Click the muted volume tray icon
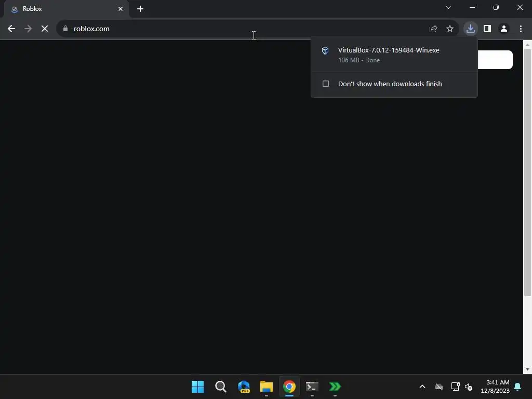Viewport: 532px width, 399px height. [x=469, y=387]
